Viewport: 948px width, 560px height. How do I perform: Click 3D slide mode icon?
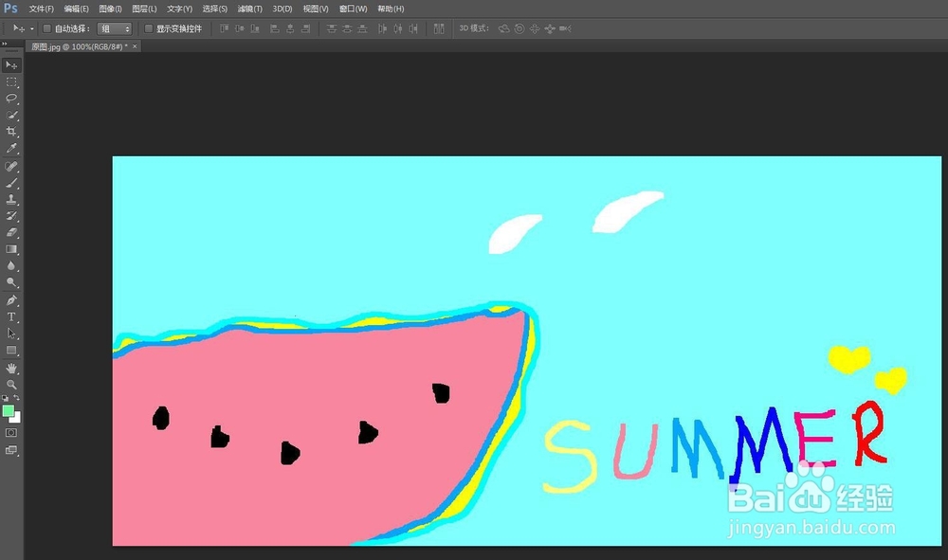click(550, 28)
